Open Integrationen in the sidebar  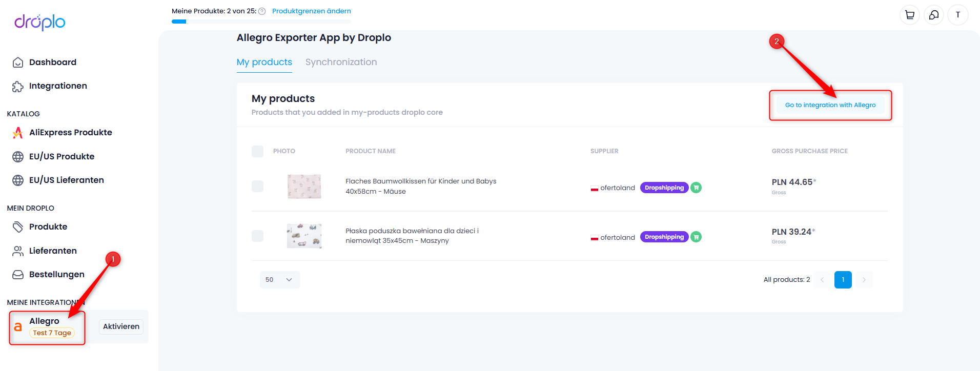58,86
